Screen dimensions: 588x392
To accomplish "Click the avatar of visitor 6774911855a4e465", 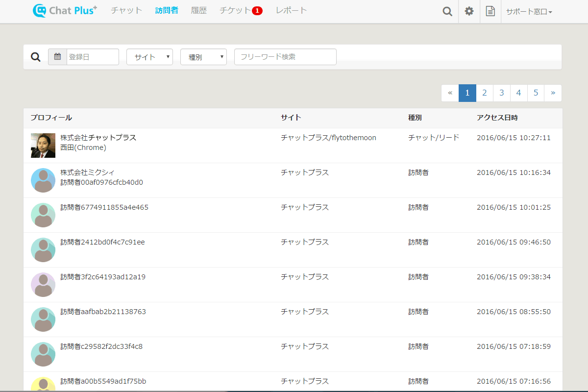I will click(43, 215).
